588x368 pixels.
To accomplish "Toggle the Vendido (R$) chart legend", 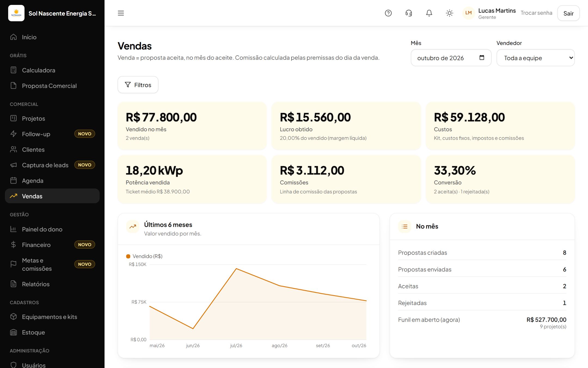I will point(144,256).
